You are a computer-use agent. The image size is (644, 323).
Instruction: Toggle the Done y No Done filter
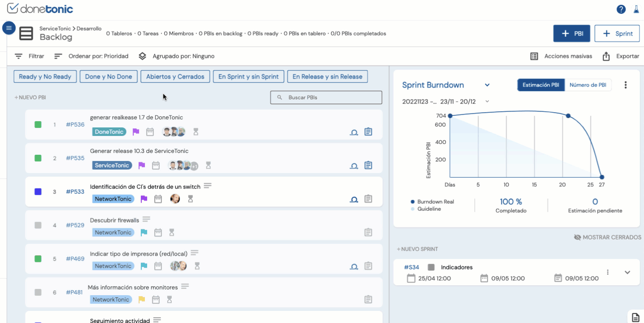click(x=109, y=77)
